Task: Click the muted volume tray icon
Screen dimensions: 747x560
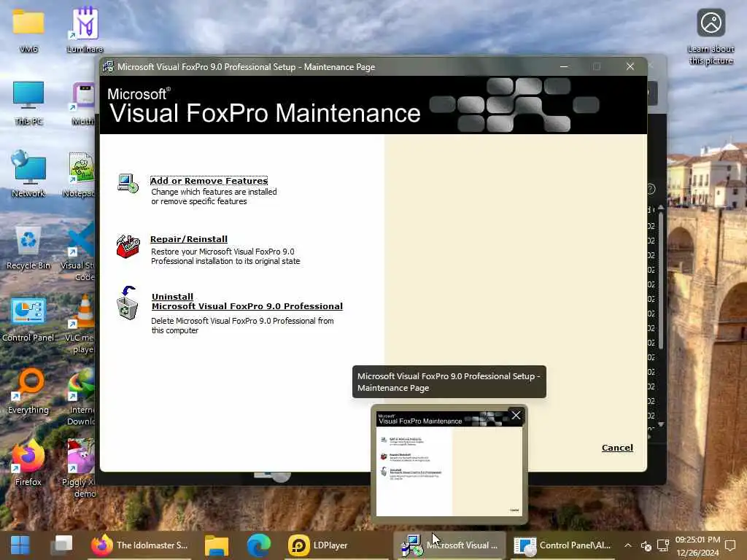Action: [x=646, y=545]
